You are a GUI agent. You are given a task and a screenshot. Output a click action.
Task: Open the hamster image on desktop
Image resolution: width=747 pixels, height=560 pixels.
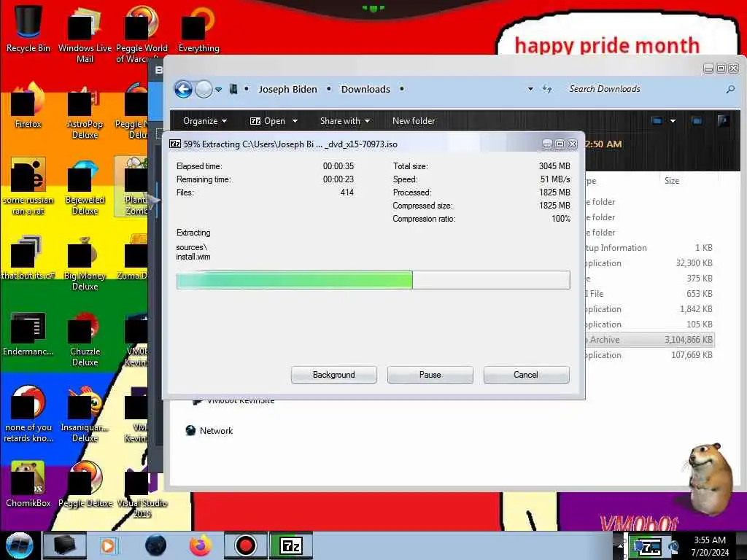pyautogui.click(x=712, y=478)
